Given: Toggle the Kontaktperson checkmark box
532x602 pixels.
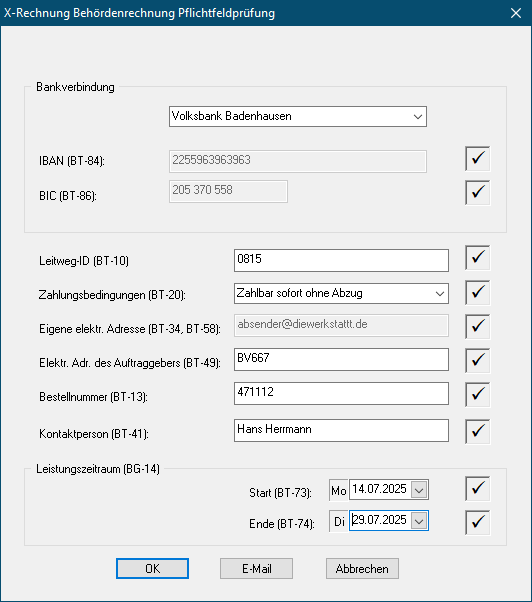Looking at the screenshot, I should (477, 432).
